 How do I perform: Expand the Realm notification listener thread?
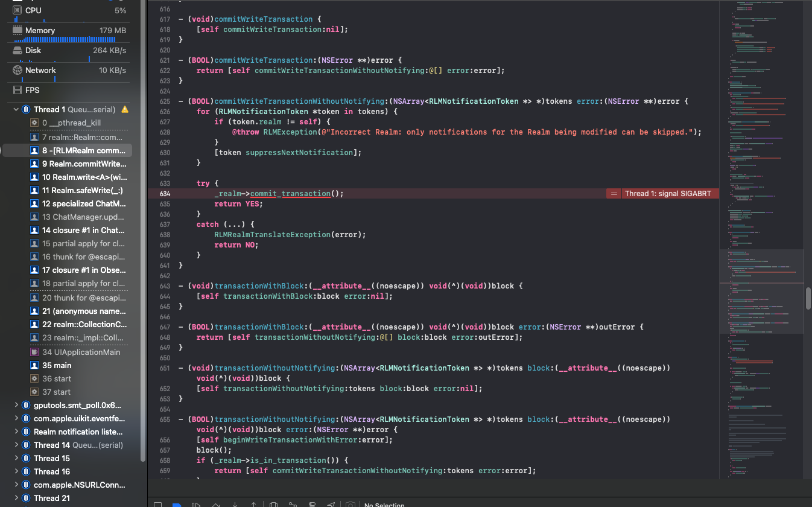tap(16, 432)
